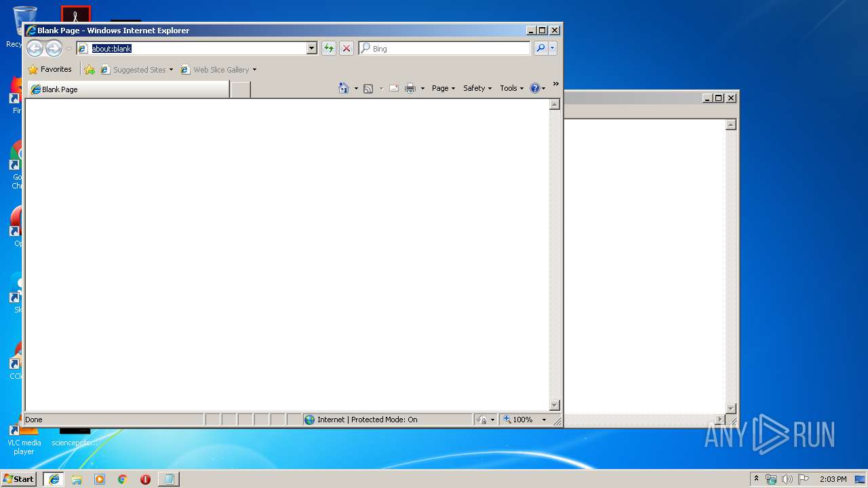The width and height of the screenshot is (868, 488).
Task: Select the Blank Page tab
Action: [x=127, y=89]
